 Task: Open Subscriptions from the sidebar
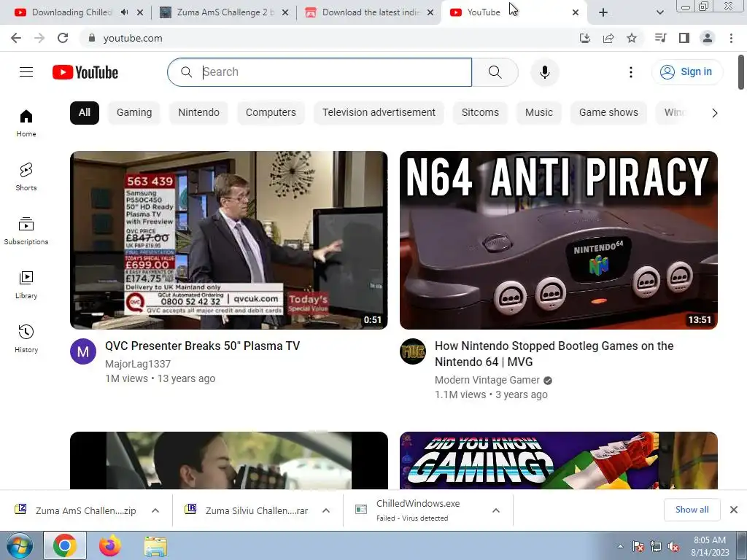26,231
